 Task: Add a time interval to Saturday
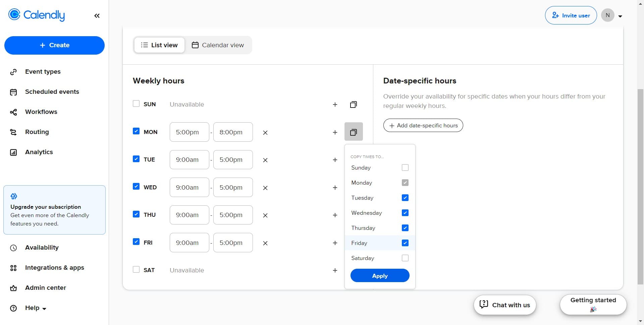point(335,270)
